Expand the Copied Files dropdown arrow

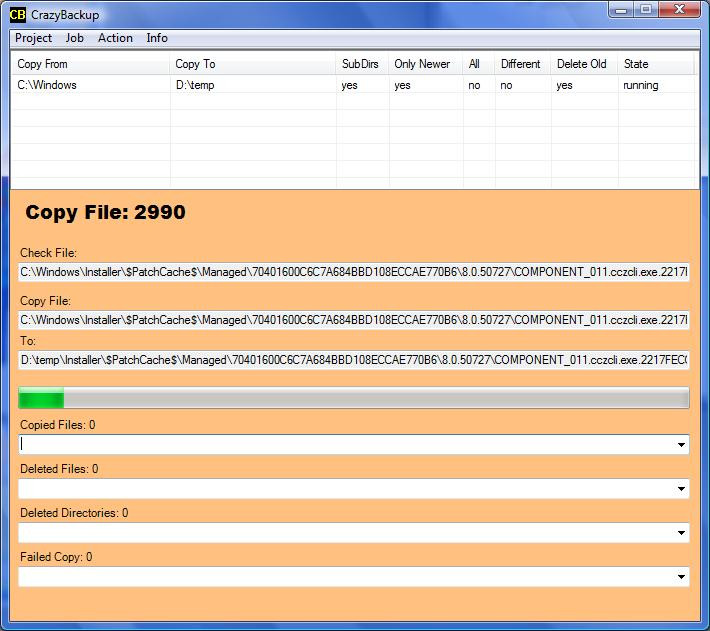(681, 445)
